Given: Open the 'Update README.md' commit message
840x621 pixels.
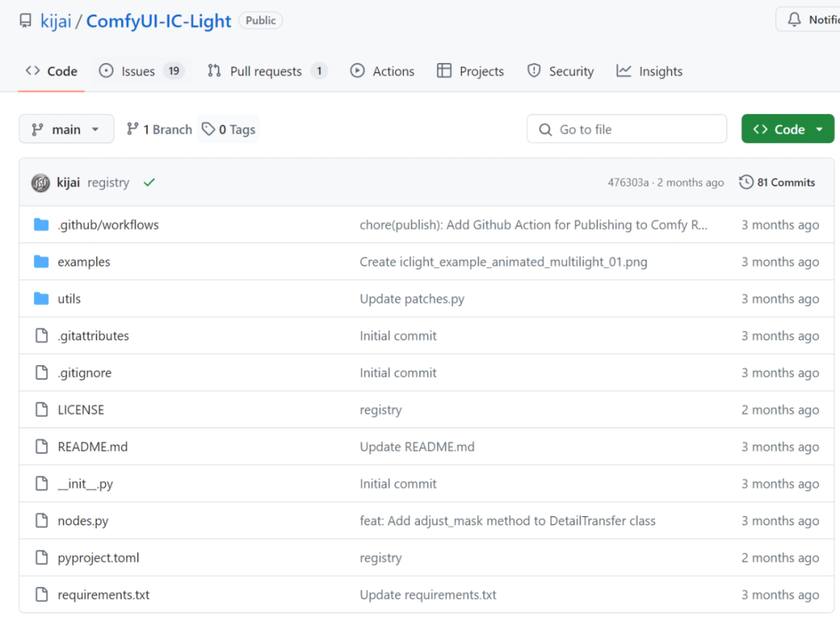Looking at the screenshot, I should click(x=417, y=446).
